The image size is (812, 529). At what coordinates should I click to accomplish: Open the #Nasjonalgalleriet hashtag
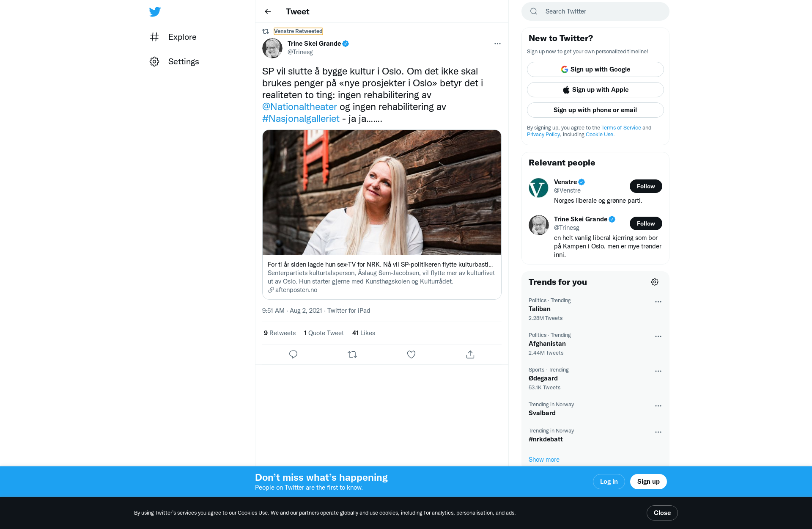pyautogui.click(x=301, y=118)
